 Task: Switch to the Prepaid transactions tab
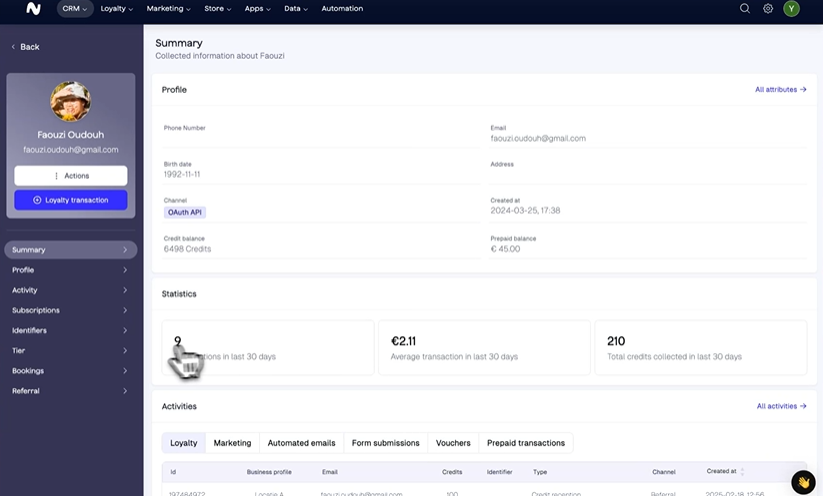tap(526, 443)
